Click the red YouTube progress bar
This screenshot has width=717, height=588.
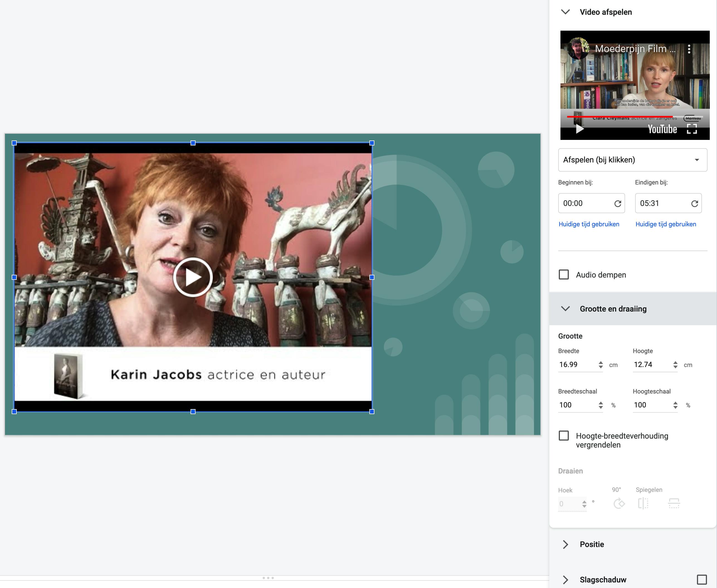click(x=620, y=116)
